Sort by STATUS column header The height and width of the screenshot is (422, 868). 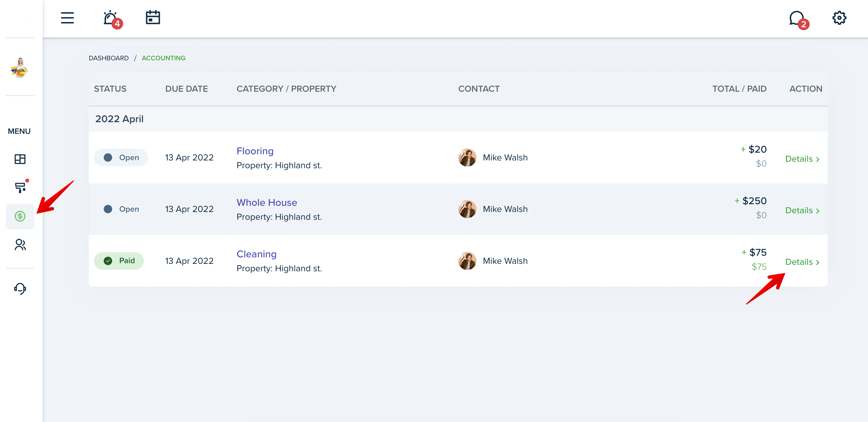(110, 89)
